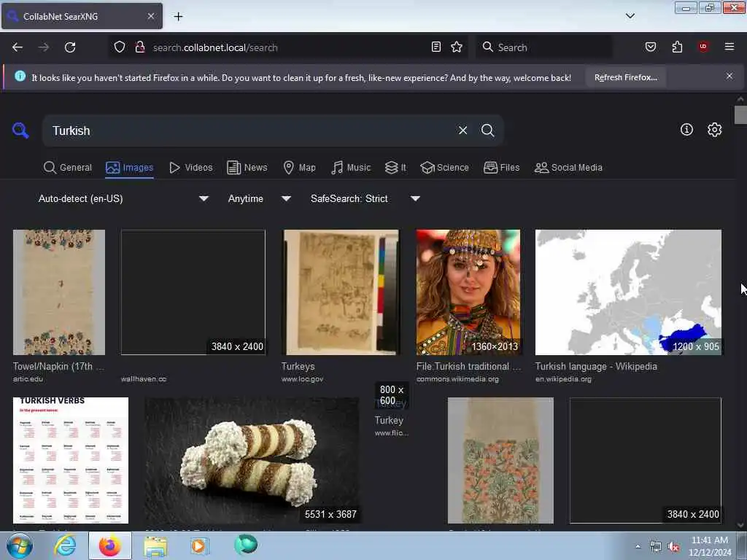Open striped rolled towels thumbnail
The image size is (747, 560).
(252, 461)
